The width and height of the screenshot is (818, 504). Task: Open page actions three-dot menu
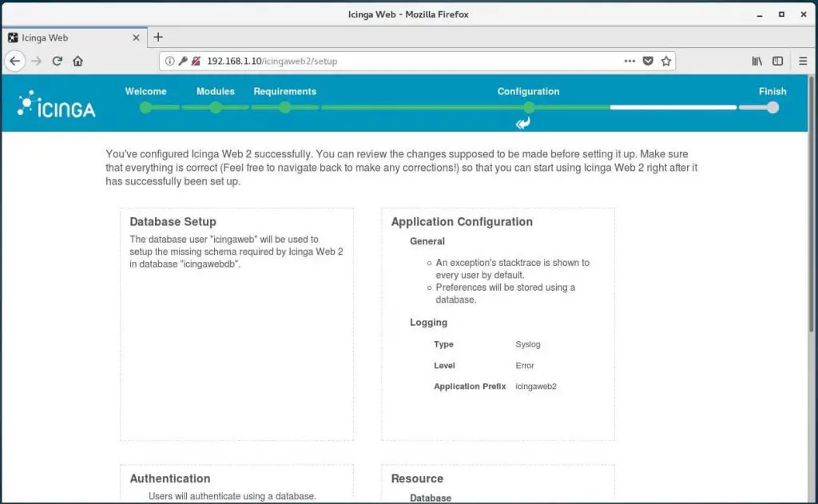[x=629, y=61]
